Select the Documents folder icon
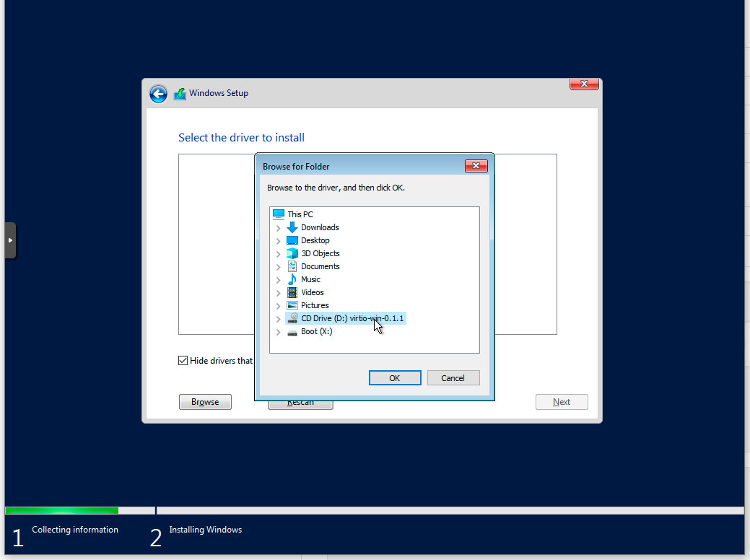 click(x=292, y=266)
